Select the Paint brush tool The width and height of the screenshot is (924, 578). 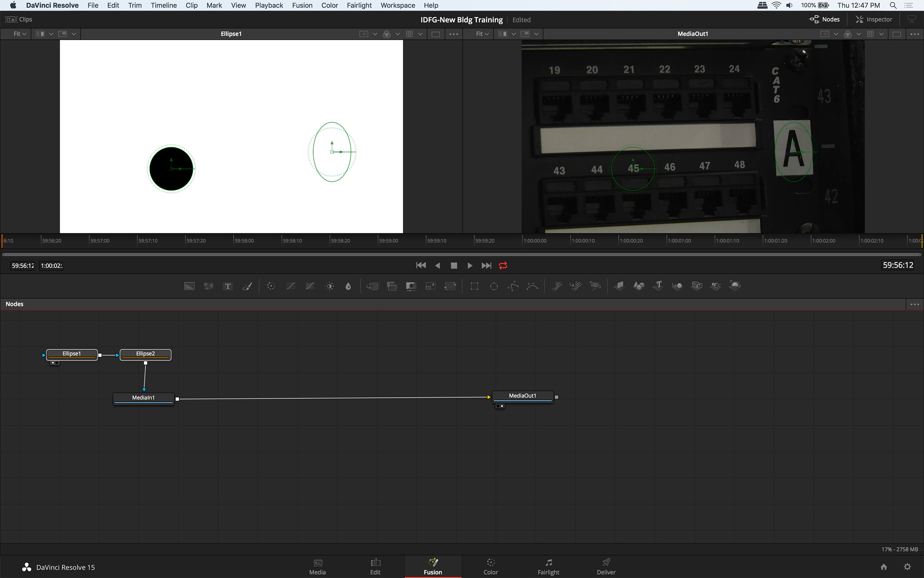coord(247,286)
